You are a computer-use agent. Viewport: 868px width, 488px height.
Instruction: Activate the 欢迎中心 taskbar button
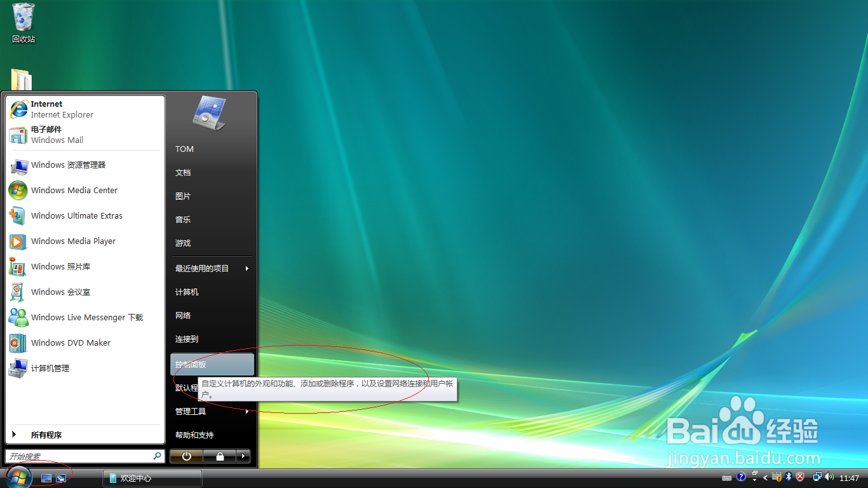[x=153, y=478]
